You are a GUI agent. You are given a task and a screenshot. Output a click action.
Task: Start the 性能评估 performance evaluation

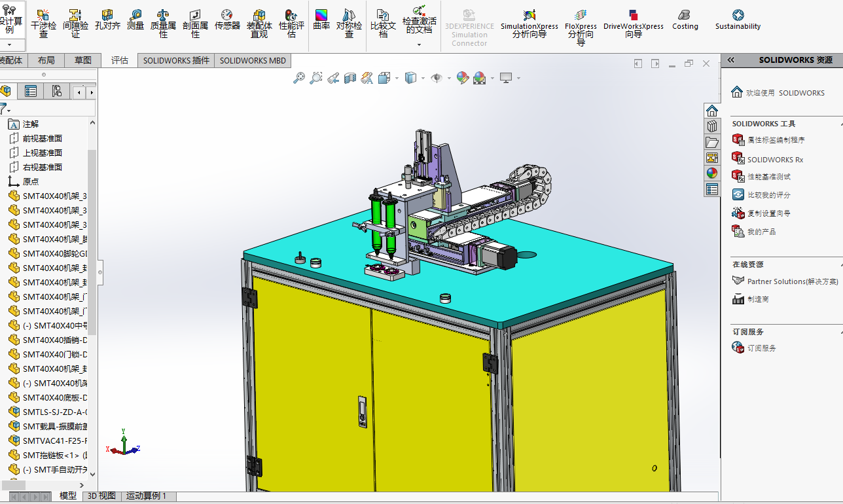(x=291, y=24)
